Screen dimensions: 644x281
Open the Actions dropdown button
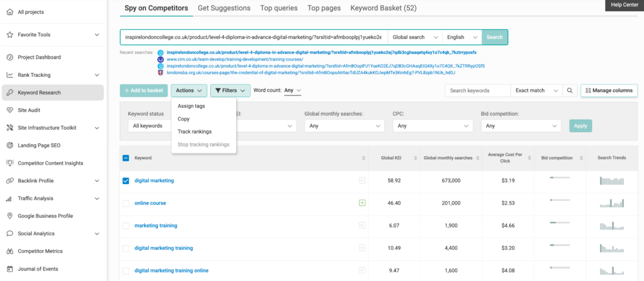click(189, 91)
